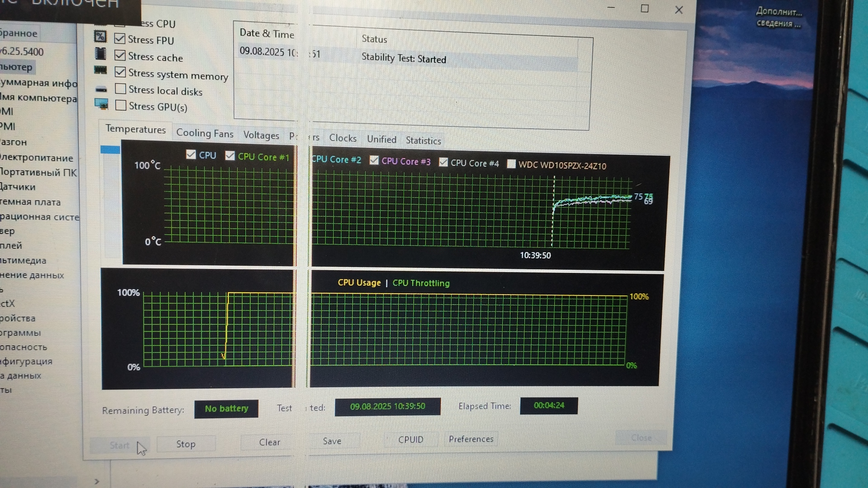Screen dimensions: 868x488
Task: Switch to Cooling Fans tab
Action: pyautogui.click(x=204, y=133)
